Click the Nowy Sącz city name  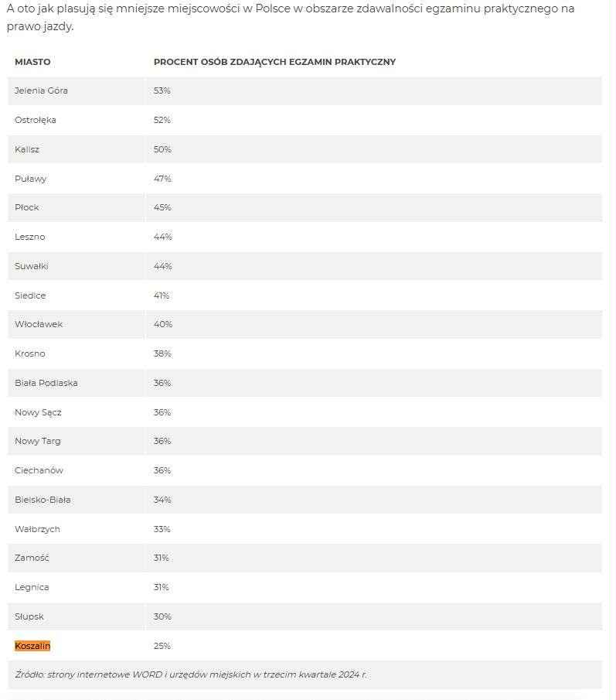tap(38, 412)
